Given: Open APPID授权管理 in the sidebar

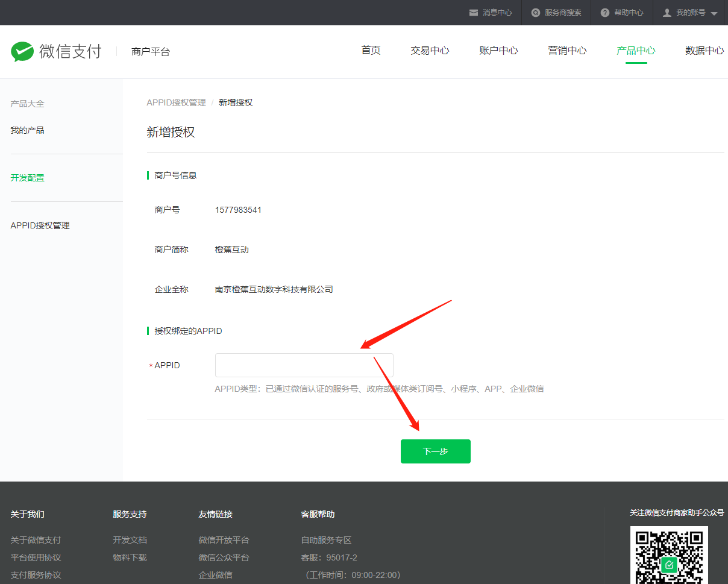Looking at the screenshot, I should point(40,225).
